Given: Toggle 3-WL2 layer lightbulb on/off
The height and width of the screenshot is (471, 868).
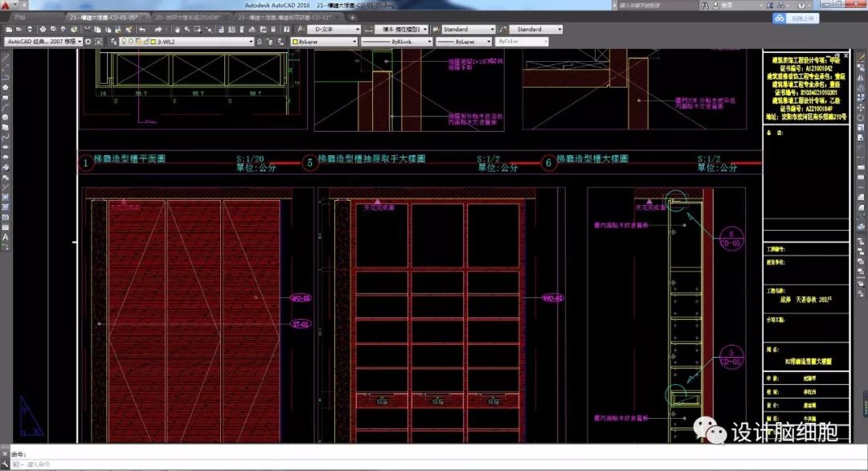Looking at the screenshot, I should pos(124,41).
